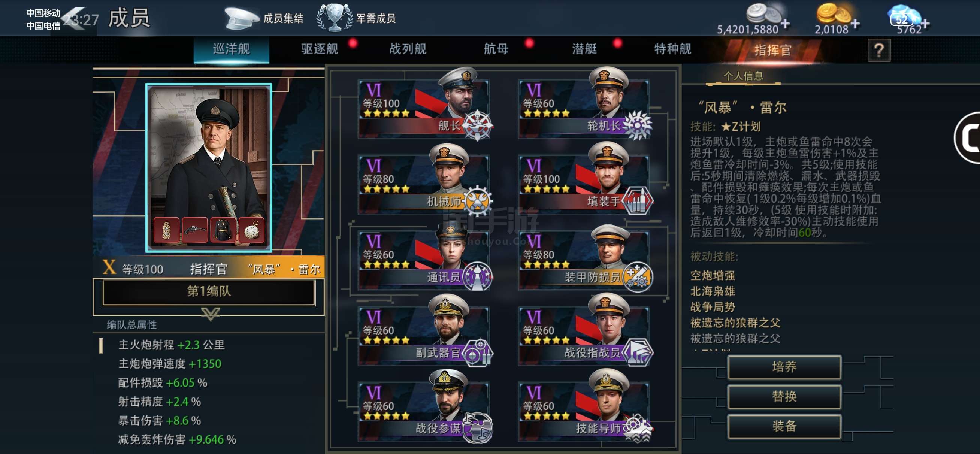Select the uniform coat equipment icon
Screen dimensions: 980x454
click(223, 230)
